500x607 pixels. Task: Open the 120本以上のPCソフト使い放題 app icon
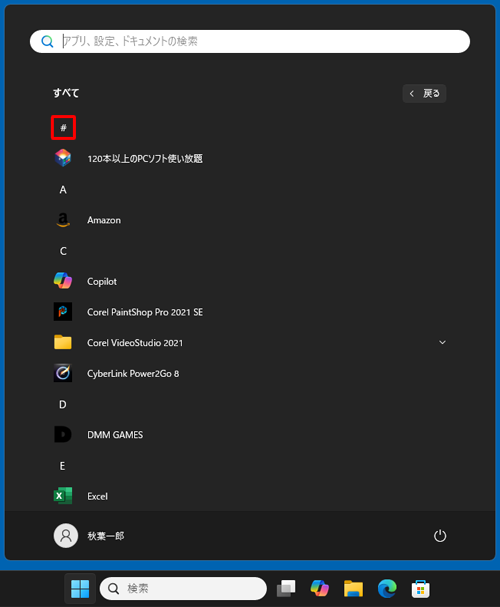[x=63, y=158]
